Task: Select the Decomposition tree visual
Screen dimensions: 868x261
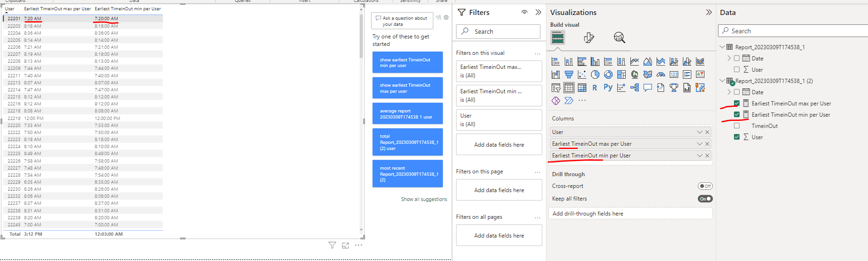Action: 635,88
